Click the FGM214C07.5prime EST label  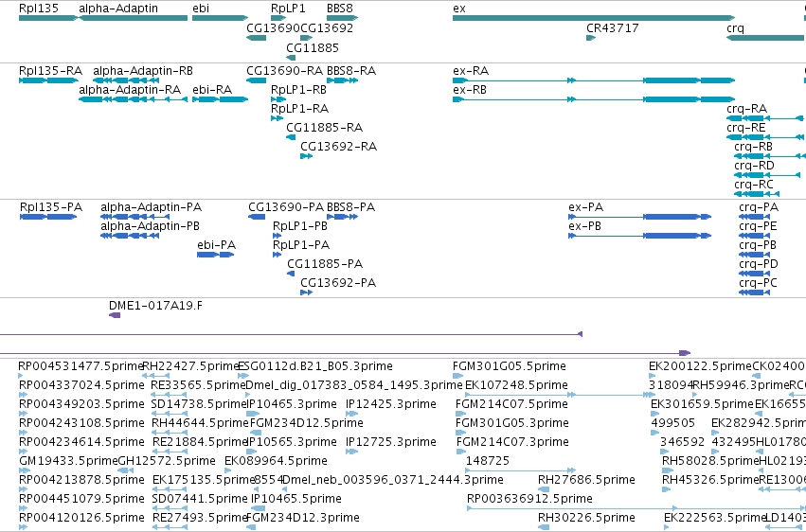tap(511, 404)
